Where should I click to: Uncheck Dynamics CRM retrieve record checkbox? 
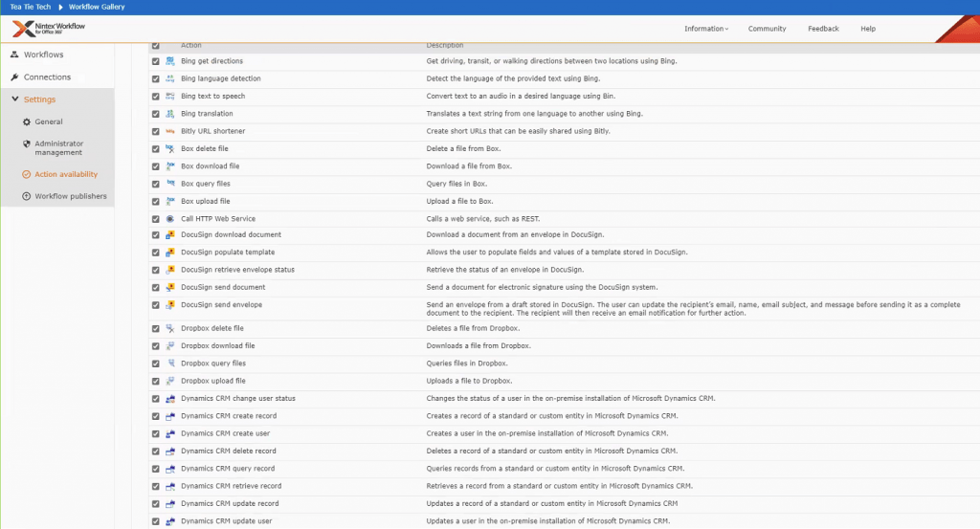[x=156, y=486]
